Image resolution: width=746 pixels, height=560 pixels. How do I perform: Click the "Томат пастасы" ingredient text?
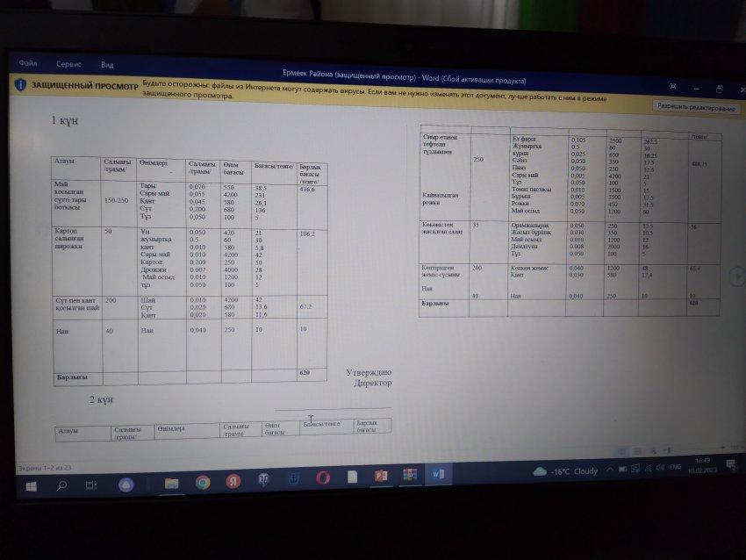click(x=532, y=189)
